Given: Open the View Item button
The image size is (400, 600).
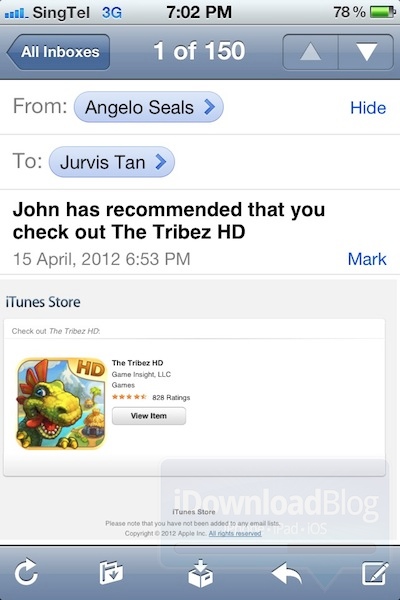Looking at the screenshot, I should pos(149,416).
